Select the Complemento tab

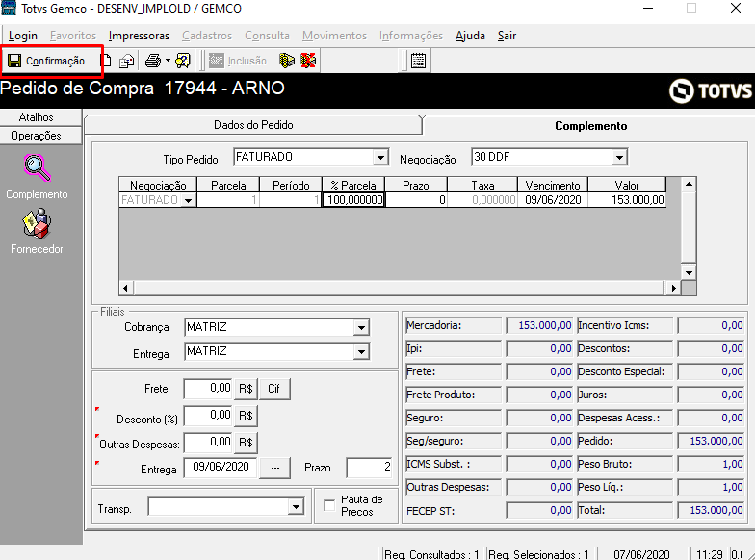coord(590,125)
